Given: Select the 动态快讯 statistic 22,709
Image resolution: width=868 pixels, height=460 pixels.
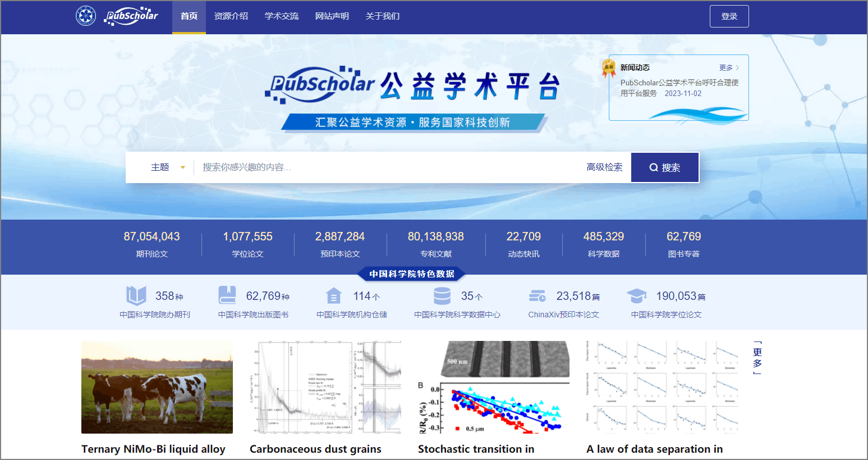Looking at the screenshot, I should (523, 244).
